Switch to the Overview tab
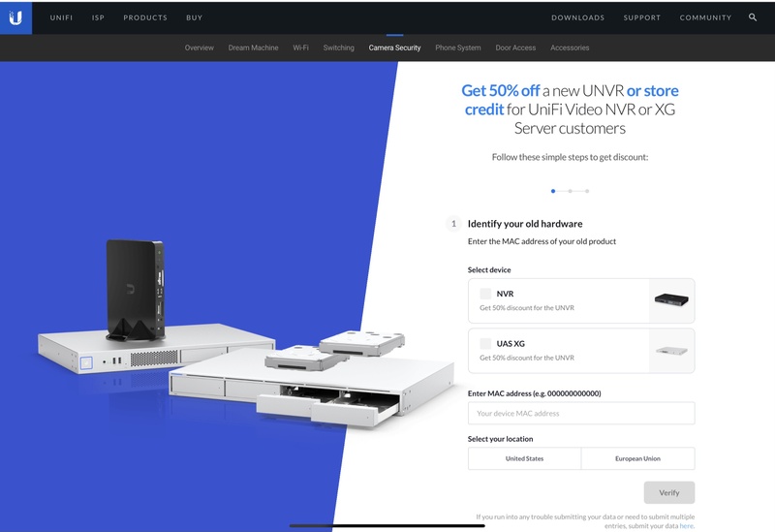 (x=200, y=47)
